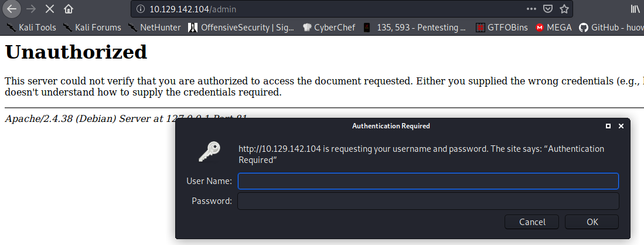Open the page actions three-dot menu
The image size is (644, 245).
531,9
